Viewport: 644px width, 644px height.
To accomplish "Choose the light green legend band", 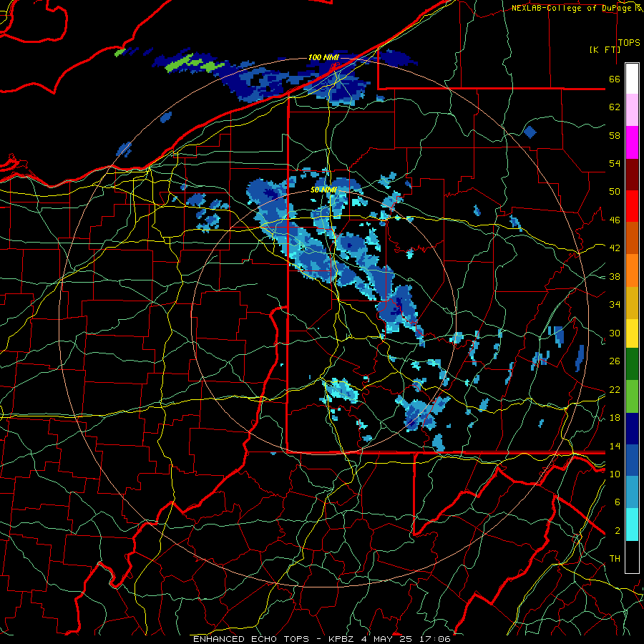I will click(632, 396).
